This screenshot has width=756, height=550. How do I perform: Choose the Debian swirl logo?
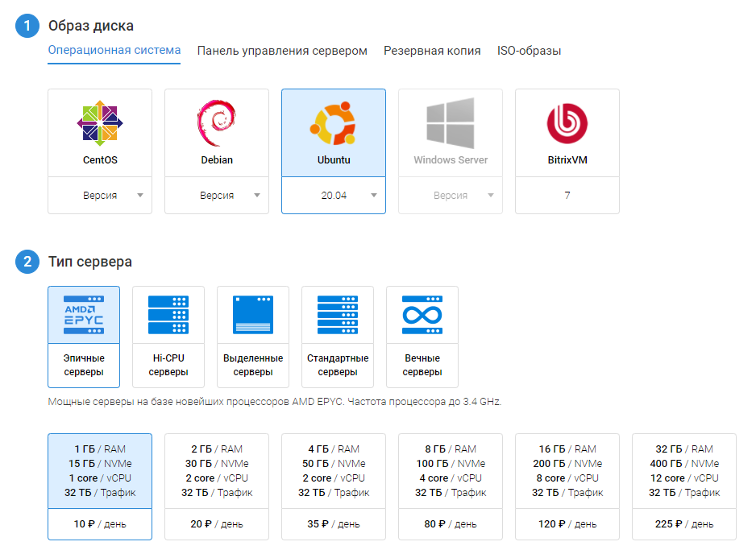(x=217, y=122)
